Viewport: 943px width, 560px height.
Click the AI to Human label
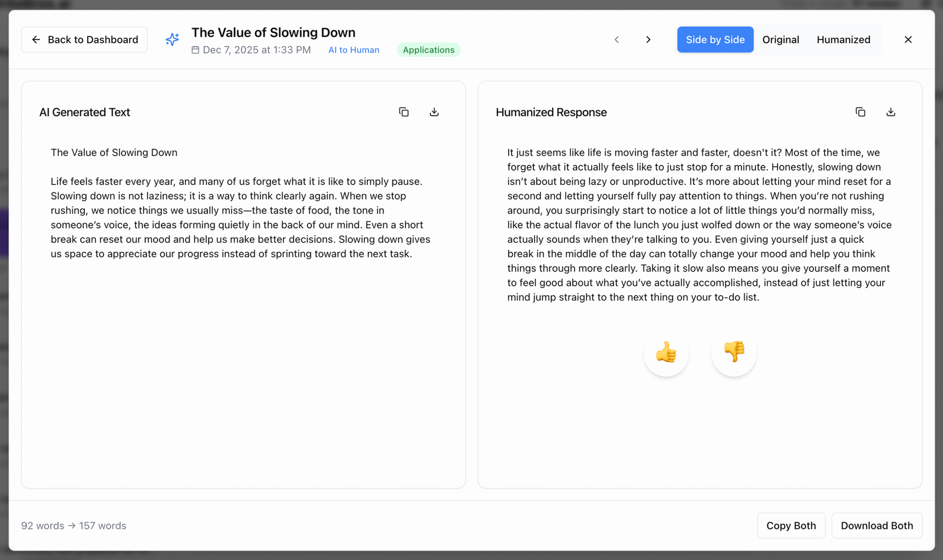354,50
